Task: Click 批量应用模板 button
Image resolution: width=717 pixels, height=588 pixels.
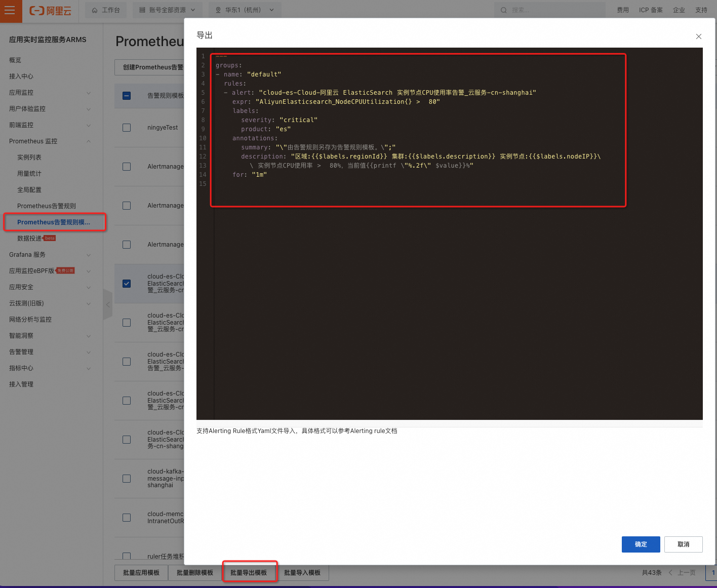Action: coord(141,573)
